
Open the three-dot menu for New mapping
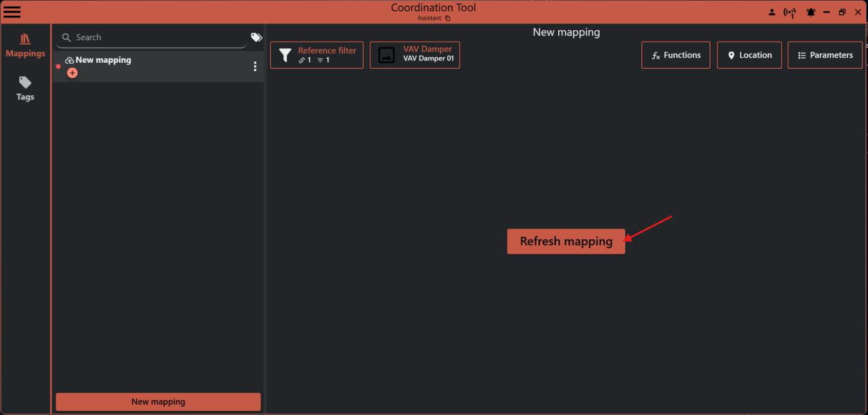[255, 66]
